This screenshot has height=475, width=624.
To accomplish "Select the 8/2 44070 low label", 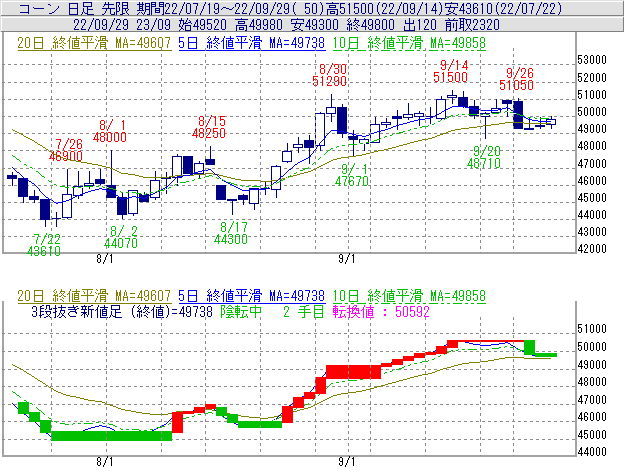I will pyautogui.click(x=121, y=237).
